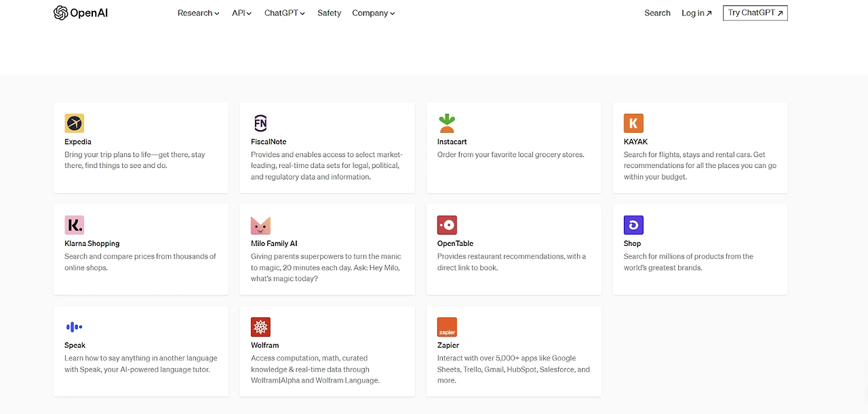Click the Expedia airplane icon
The height and width of the screenshot is (414, 868).
click(x=75, y=123)
